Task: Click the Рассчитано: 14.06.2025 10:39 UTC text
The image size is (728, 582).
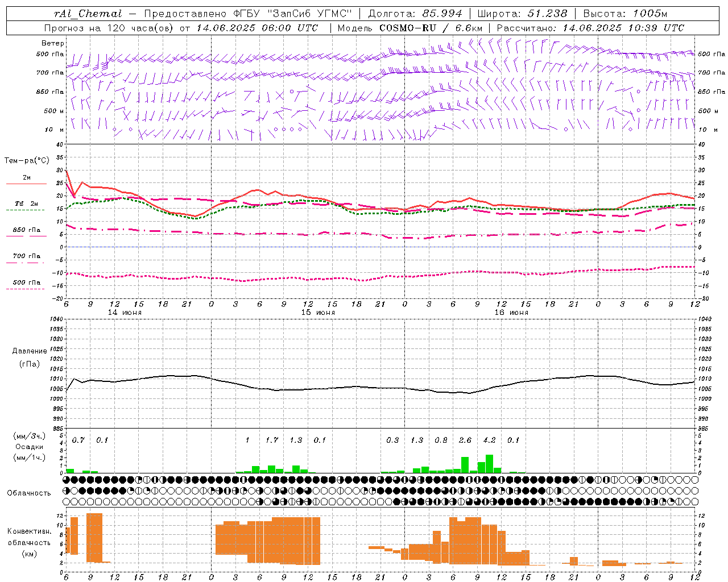Action: pyautogui.click(x=590, y=28)
